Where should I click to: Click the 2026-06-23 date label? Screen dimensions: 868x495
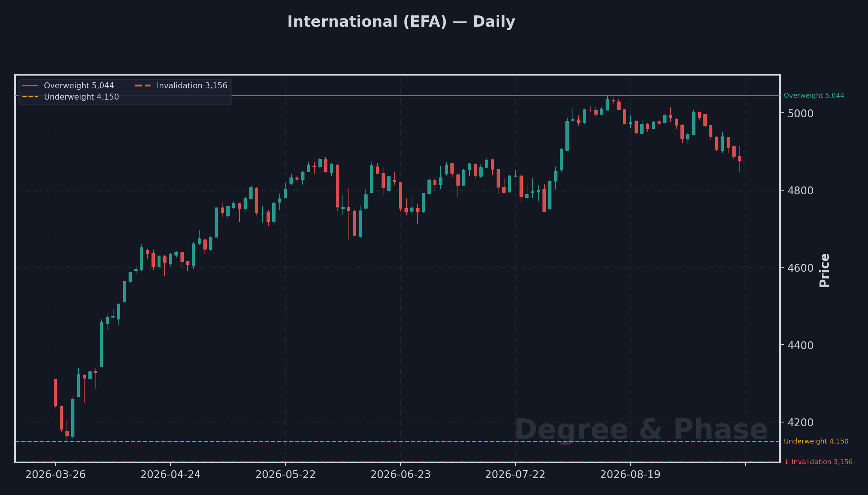[400, 475]
